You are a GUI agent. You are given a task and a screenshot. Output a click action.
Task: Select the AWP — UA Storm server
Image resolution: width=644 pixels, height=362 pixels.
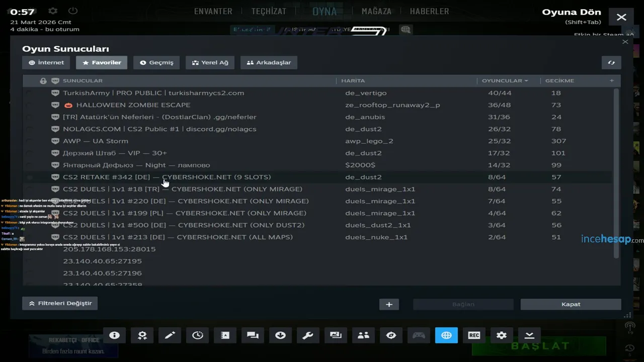click(x=318, y=141)
